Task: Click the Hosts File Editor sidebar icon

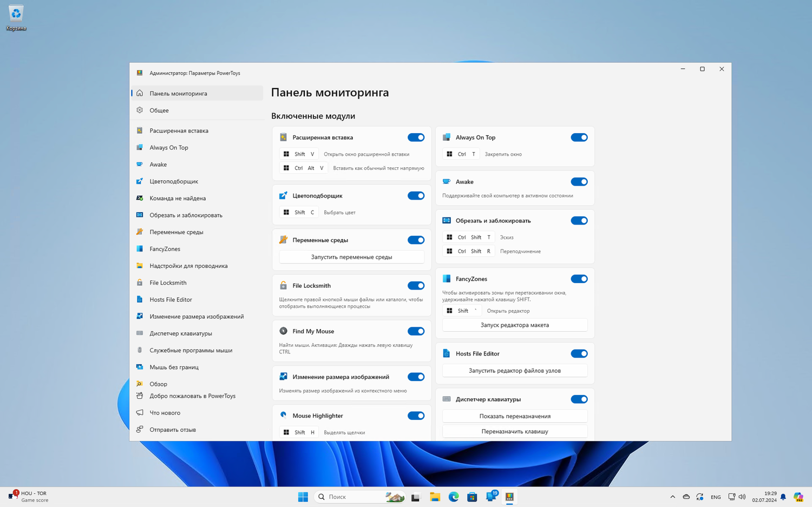Action: coord(140,299)
